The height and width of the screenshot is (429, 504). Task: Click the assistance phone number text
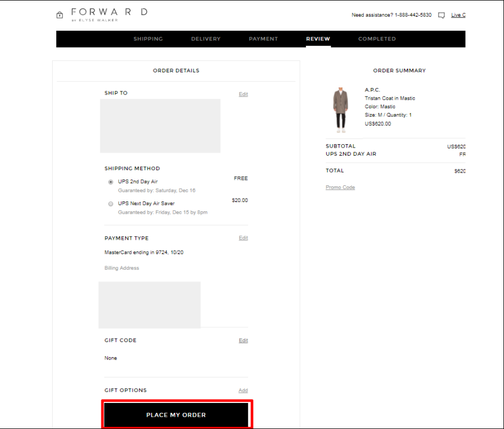413,15
